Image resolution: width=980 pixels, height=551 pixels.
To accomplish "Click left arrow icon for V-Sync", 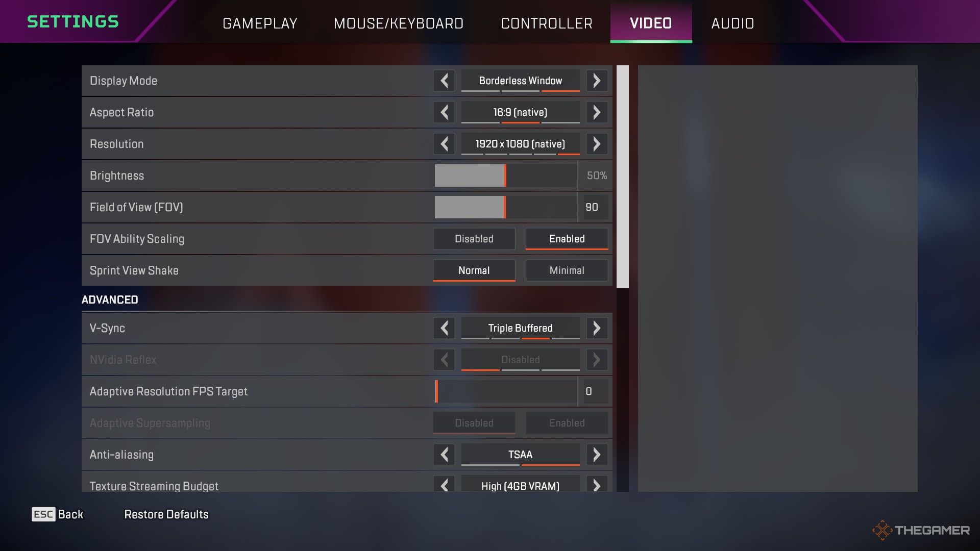I will [x=445, y=328].
